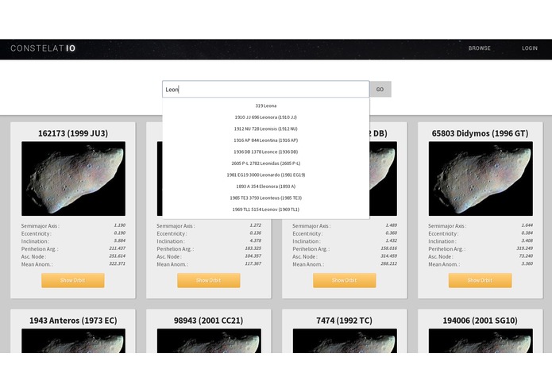Click the 1943 Anteros asteroid image

[73, 340]
